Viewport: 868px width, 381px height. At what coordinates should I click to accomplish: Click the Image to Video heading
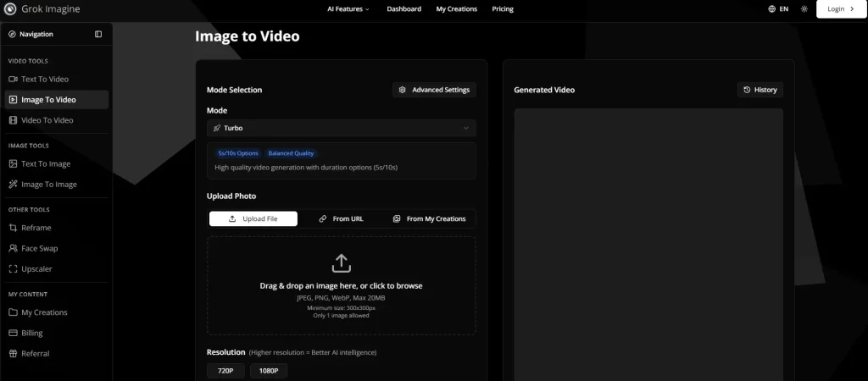[x=248, y=36]
